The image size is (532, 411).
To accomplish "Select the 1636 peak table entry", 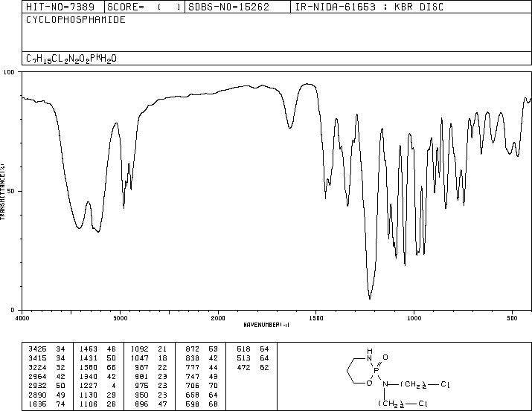I will click(x=37, y=404).
